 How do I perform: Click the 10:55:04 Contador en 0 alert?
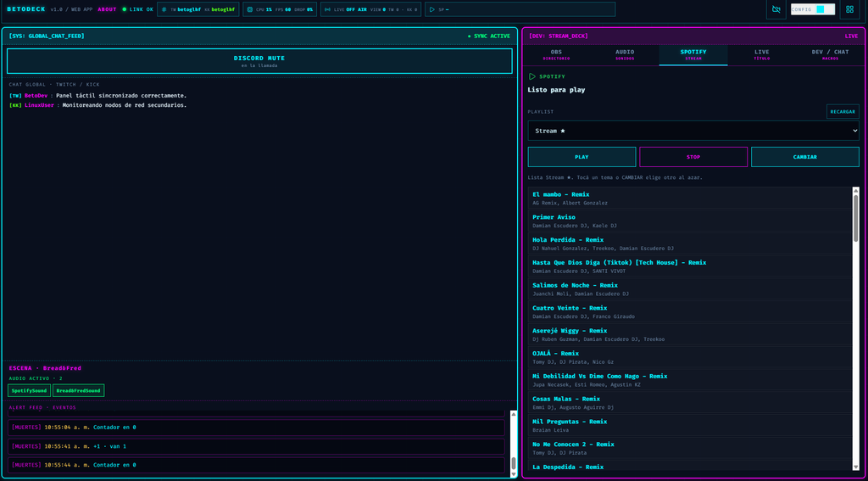[256, 428]
